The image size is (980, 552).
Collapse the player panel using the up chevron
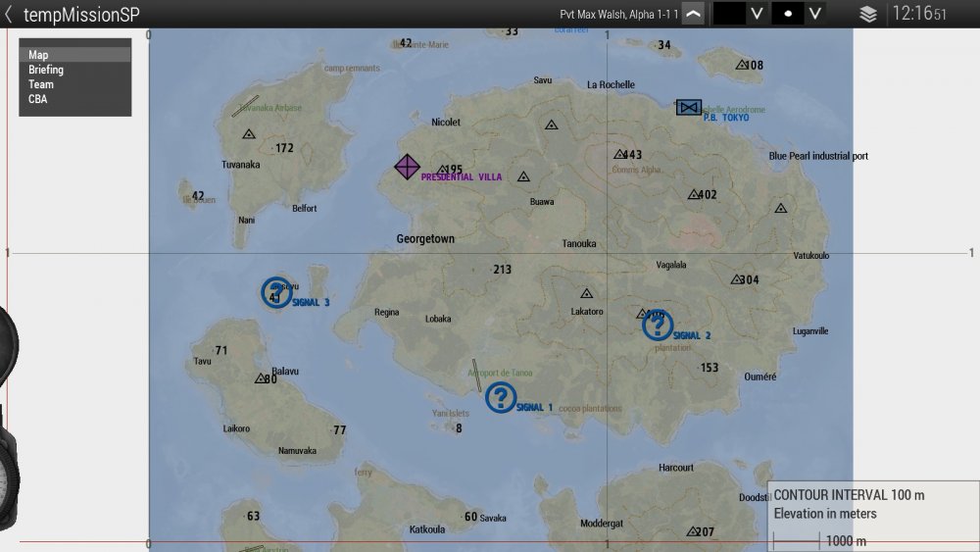pyautogui.click(x=693, y=14)
